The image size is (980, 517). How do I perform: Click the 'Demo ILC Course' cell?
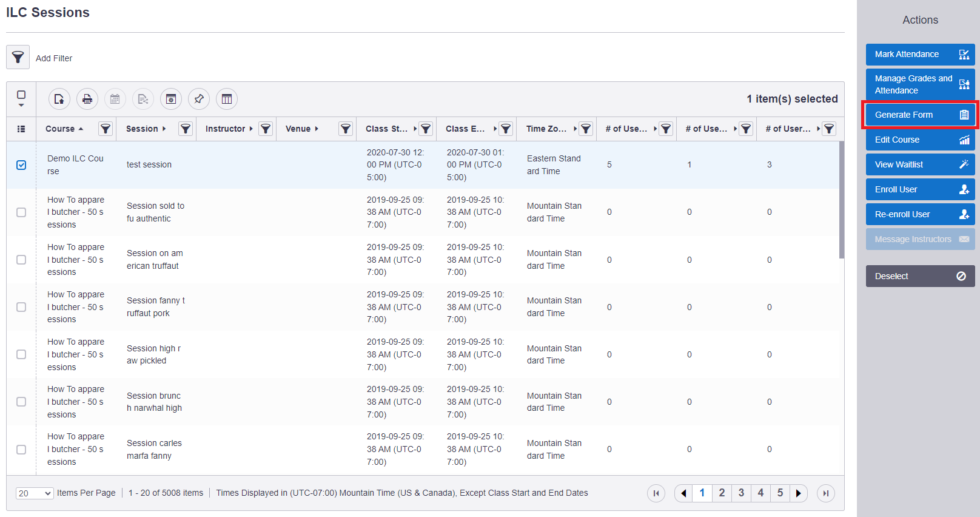[x=75, y=165]
